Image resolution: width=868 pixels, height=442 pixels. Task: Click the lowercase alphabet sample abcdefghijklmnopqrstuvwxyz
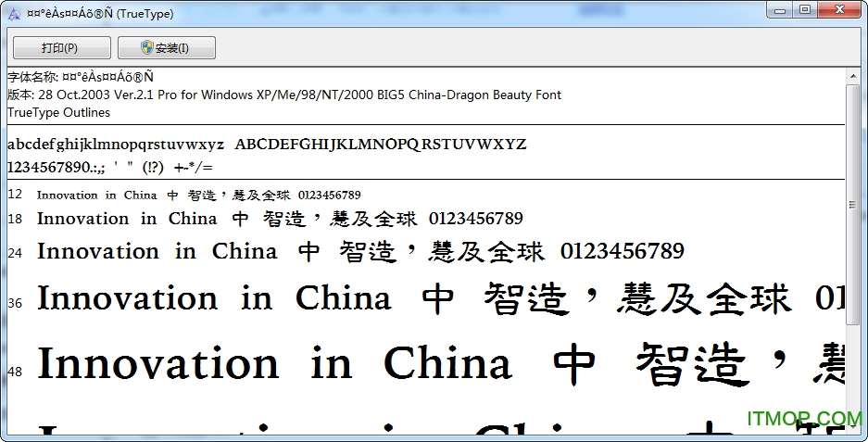pos(116,145)
